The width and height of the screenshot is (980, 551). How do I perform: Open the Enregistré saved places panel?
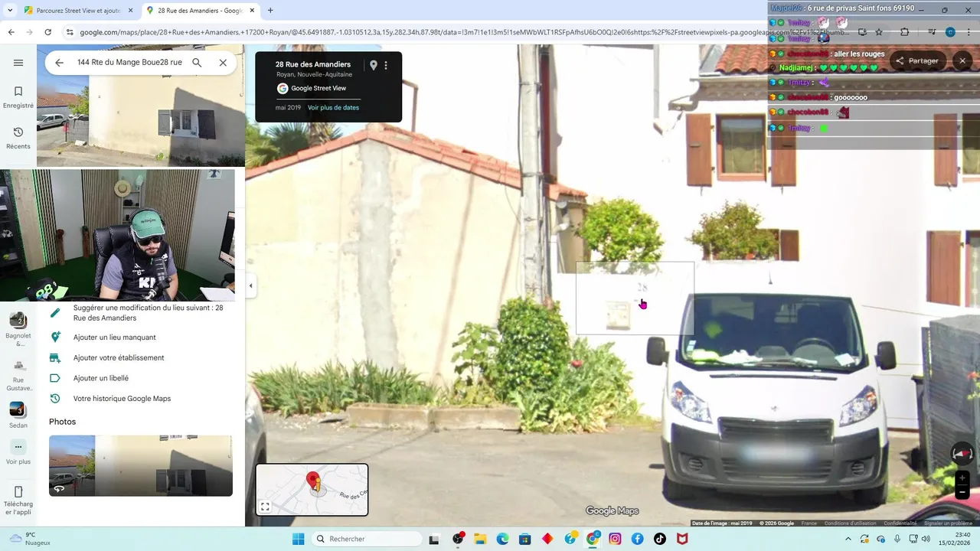18,97
